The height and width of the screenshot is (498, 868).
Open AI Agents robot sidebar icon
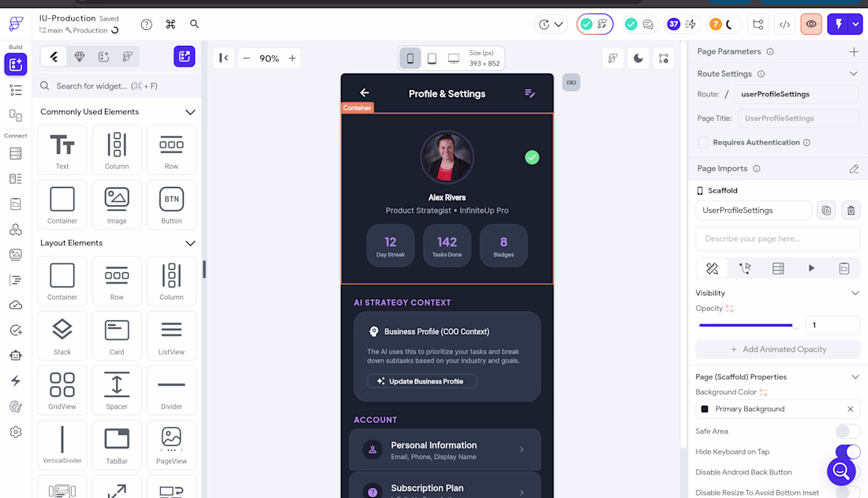16,356
